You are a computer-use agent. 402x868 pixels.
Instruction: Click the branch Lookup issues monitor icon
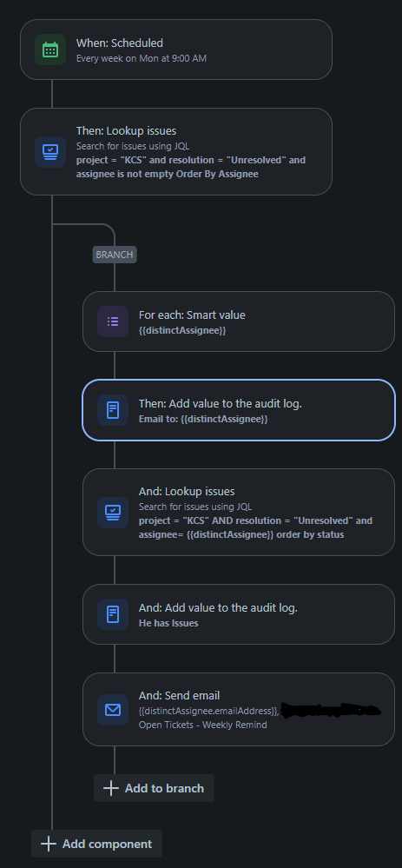113,512
